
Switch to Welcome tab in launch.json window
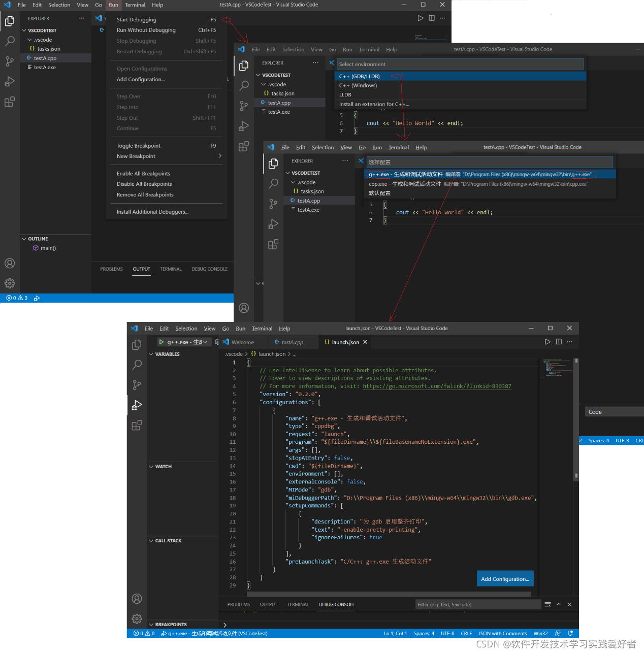click(x=243, y=342)
